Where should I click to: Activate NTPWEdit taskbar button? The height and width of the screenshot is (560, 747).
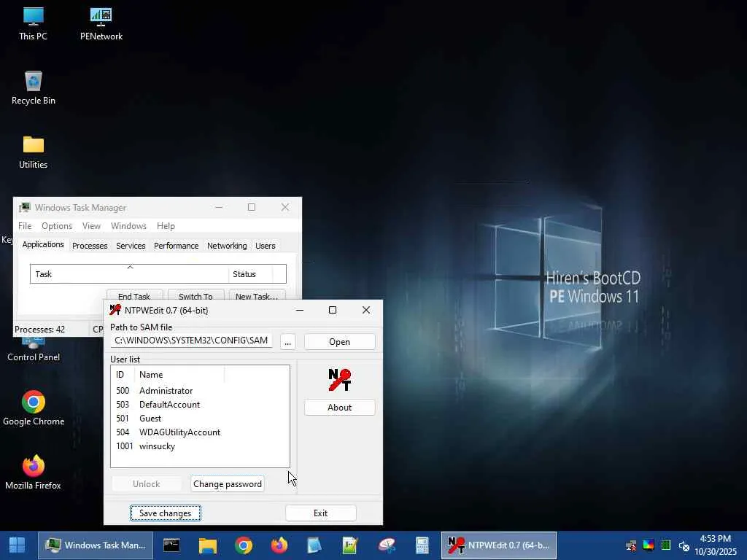click(499, 545)
